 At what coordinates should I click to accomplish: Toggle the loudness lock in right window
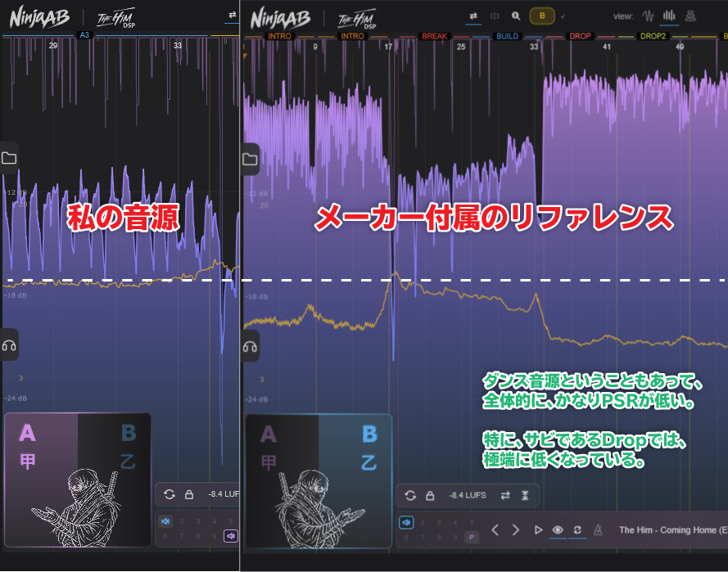click(x=430, y=495)
